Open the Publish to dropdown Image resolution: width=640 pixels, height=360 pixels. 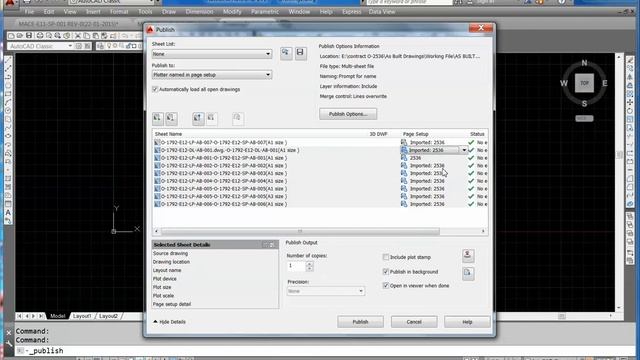pyautogui.click(x=212, y=75)
